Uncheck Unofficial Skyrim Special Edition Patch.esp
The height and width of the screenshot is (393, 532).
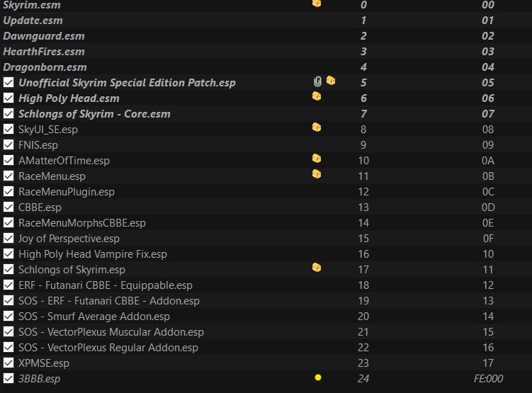click(9, 82)
